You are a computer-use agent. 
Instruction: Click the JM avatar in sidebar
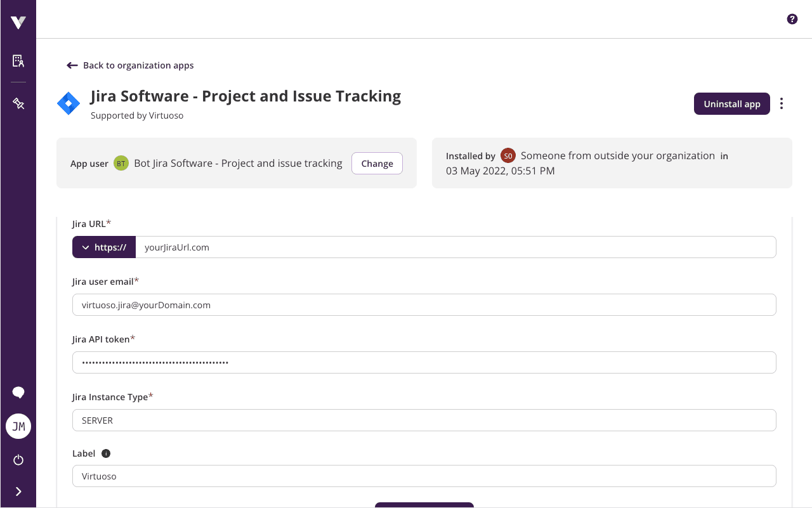pyautogui.click(x=18, y=426)
